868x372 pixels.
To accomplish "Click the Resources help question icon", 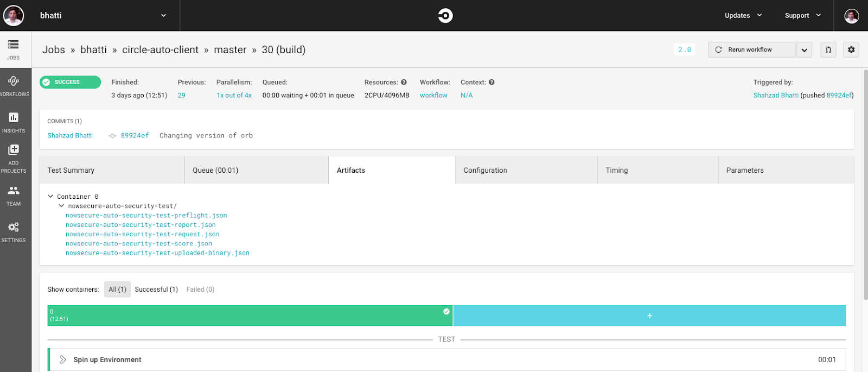I will click(x=404, y=83).
